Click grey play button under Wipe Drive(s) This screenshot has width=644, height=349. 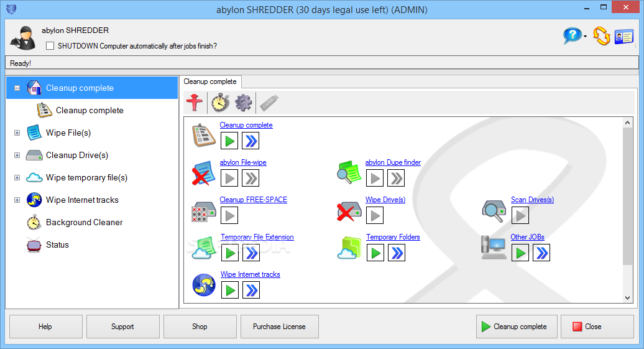375,215
